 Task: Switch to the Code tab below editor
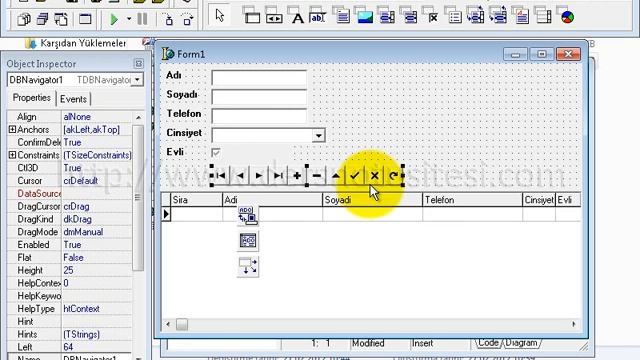pyautogui.click(x=488, y=343)
